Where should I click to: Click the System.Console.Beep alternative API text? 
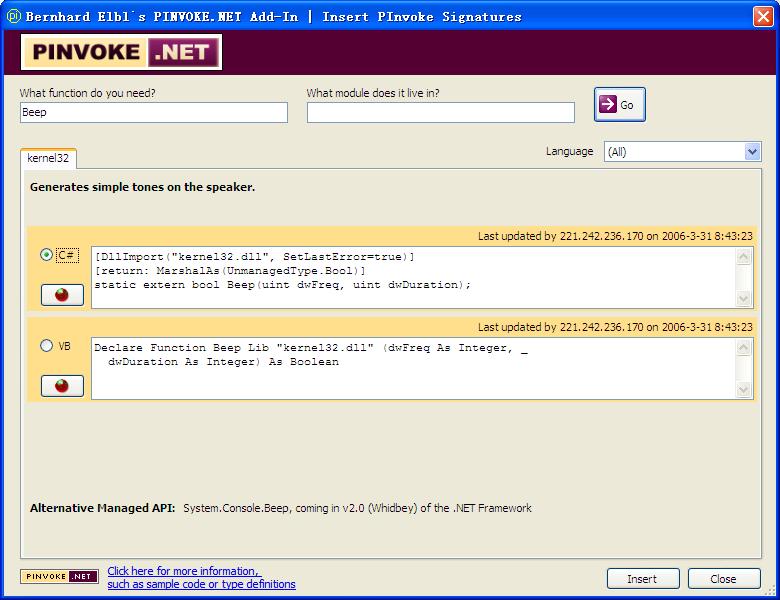click(357, 508)
